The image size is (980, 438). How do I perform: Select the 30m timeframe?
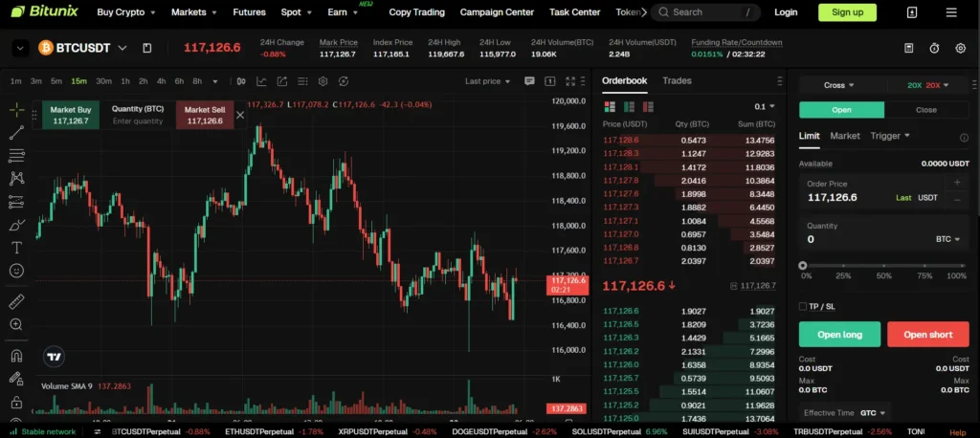click(103, 81)
